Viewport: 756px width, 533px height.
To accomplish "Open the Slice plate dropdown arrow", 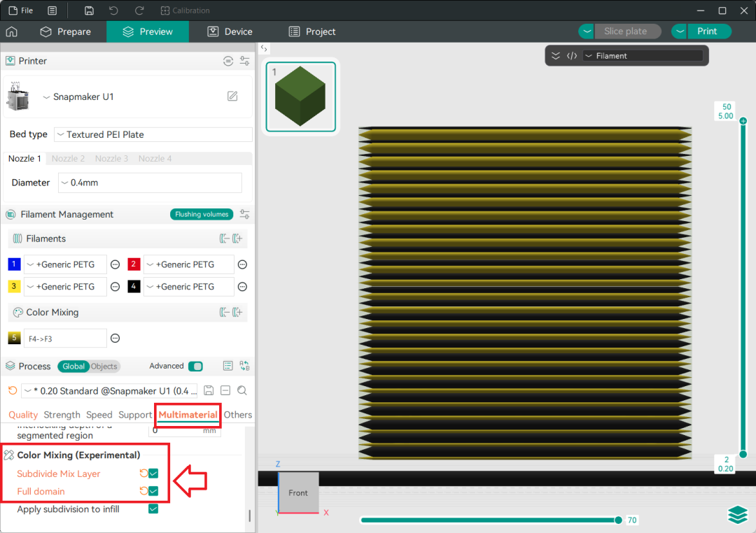I will click(x=587, y=31).
